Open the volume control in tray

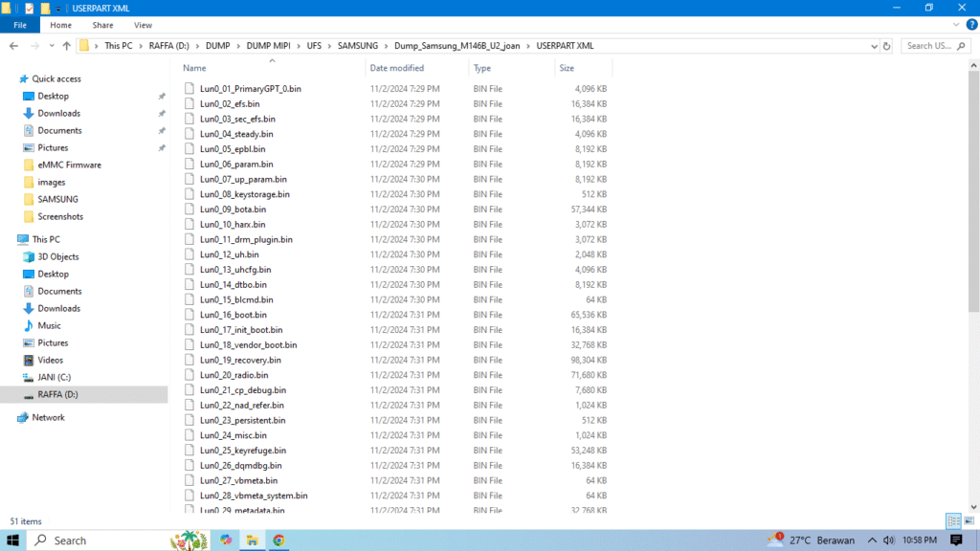889,540
